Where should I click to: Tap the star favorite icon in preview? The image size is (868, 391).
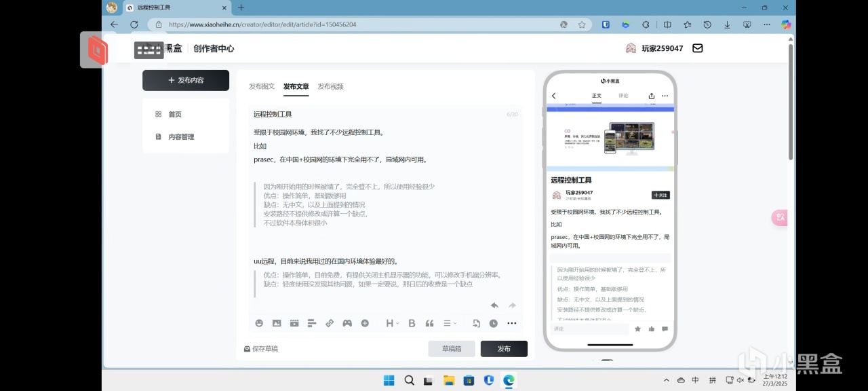tap(637, 329)
